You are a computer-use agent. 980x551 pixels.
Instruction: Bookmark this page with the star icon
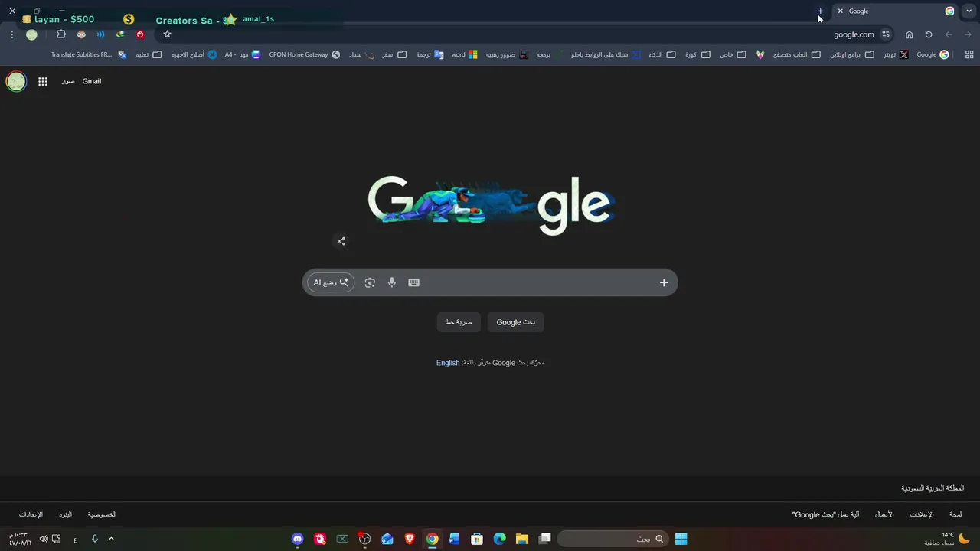[x=167, y=34]
